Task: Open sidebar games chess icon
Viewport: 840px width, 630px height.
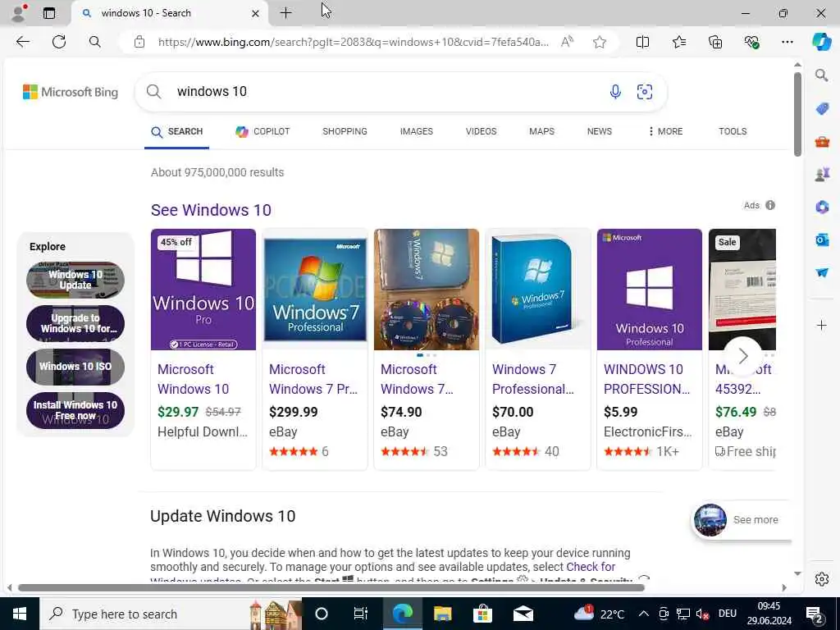Action: (822, 174)
